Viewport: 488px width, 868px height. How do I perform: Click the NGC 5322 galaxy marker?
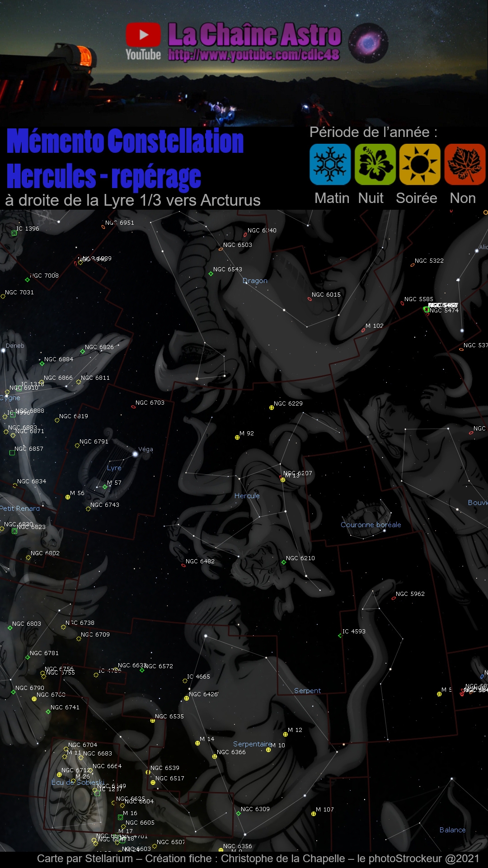tap(413, 265)
